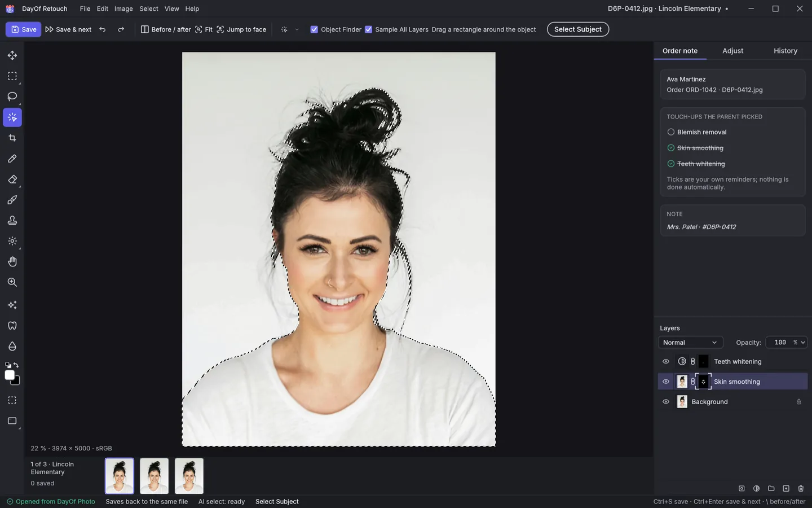The width and height of the screenshot is (812, 508).
Task: Click the Undo arrow
Action: (103, 29)
